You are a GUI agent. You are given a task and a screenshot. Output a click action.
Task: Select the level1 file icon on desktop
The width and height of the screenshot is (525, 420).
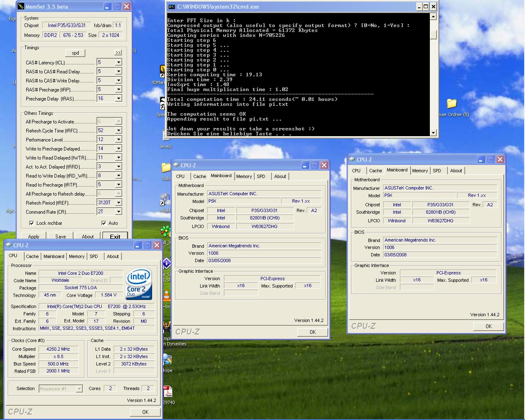coord(165,136)
